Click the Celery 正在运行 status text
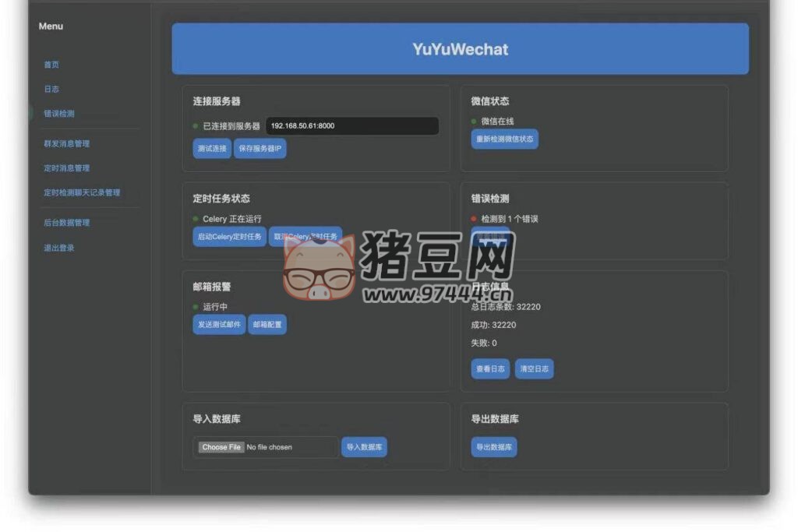The width and height of the screenshot is (798, 532). pos(232,219)
